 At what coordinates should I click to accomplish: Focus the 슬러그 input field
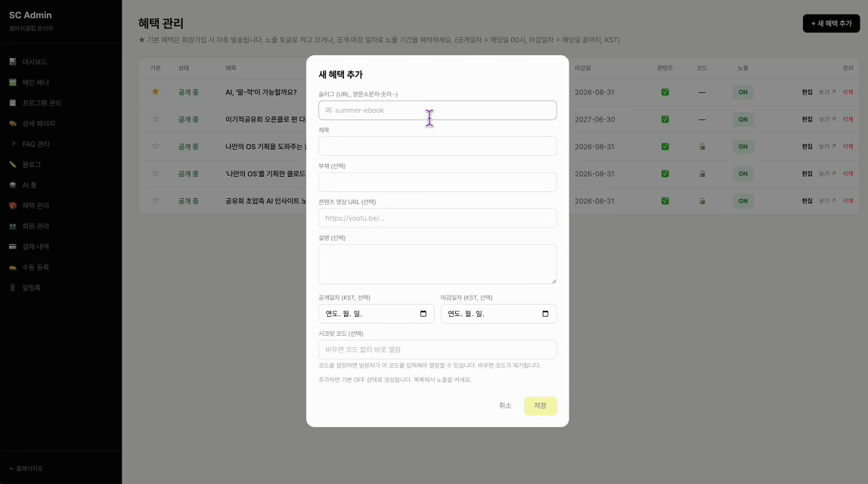(x=437, y=110)
